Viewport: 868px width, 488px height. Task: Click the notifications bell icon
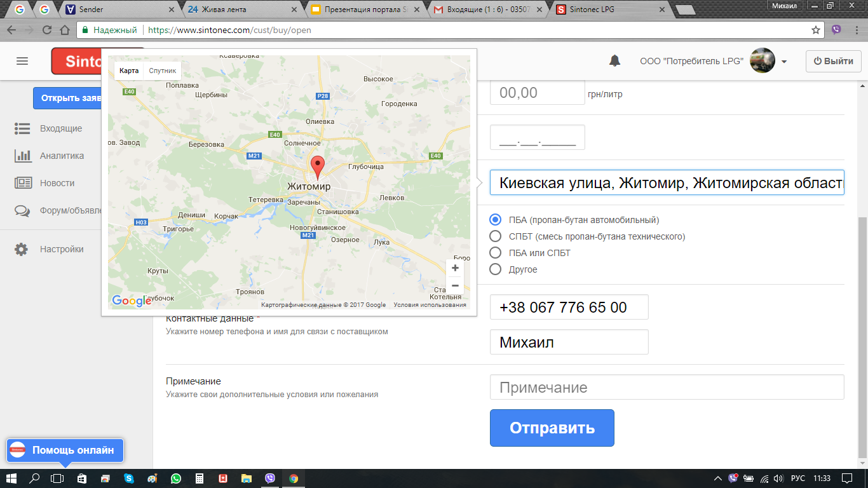614,61
